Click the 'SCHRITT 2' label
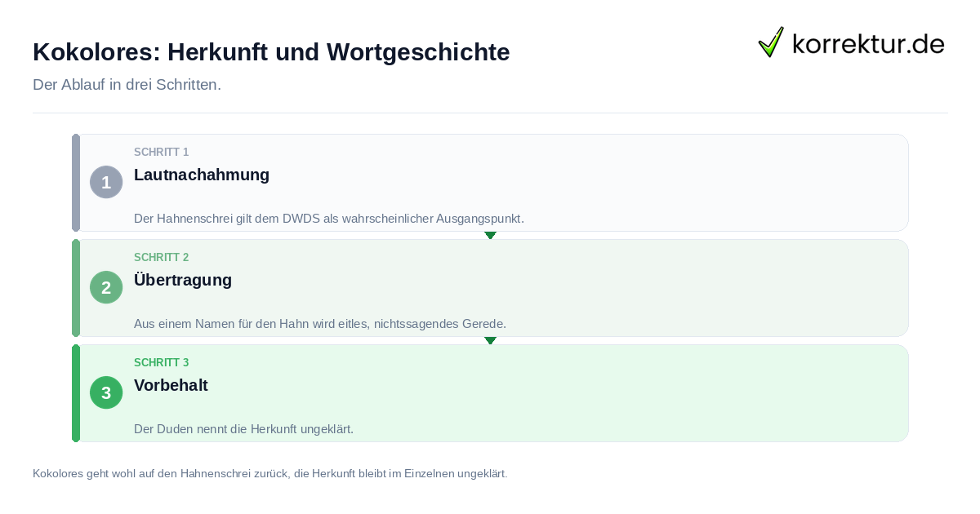The height and width of the screenshot is (514, 980). pos(161,258)
